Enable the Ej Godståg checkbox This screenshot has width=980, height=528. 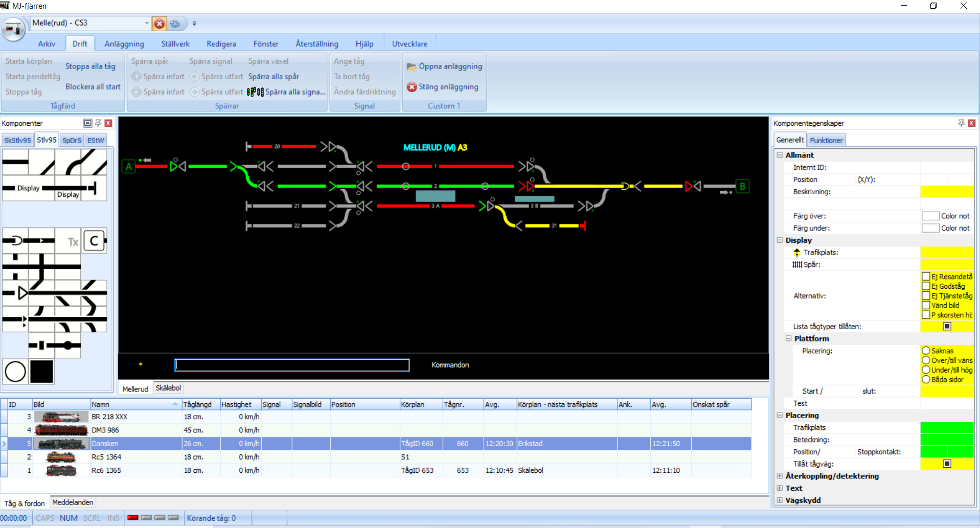tap(926, 286)
